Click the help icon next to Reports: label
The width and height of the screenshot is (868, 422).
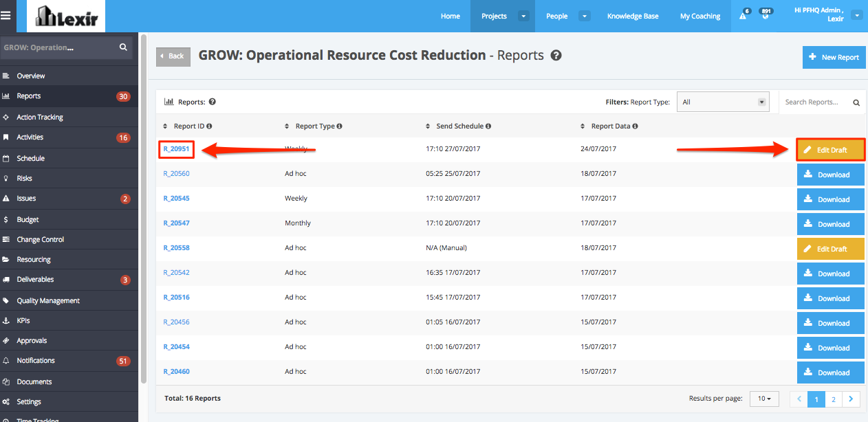213,102
